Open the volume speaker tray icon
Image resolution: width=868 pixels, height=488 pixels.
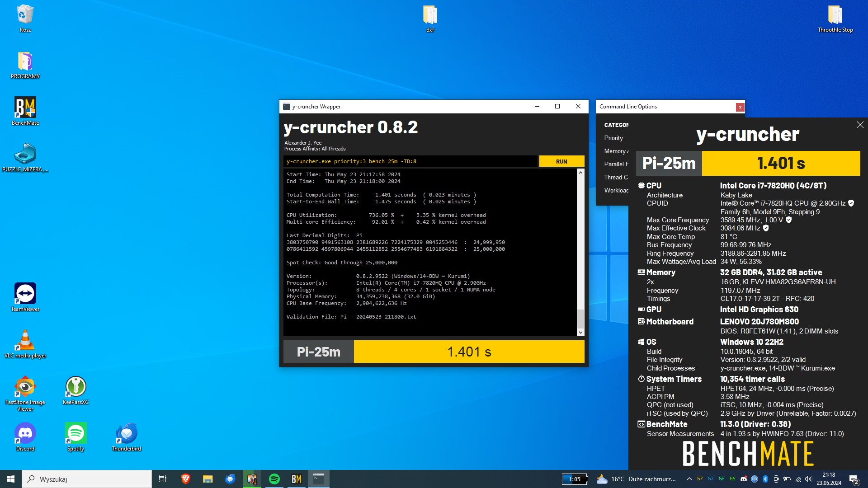pyautogui.click(x=808, y=479)
